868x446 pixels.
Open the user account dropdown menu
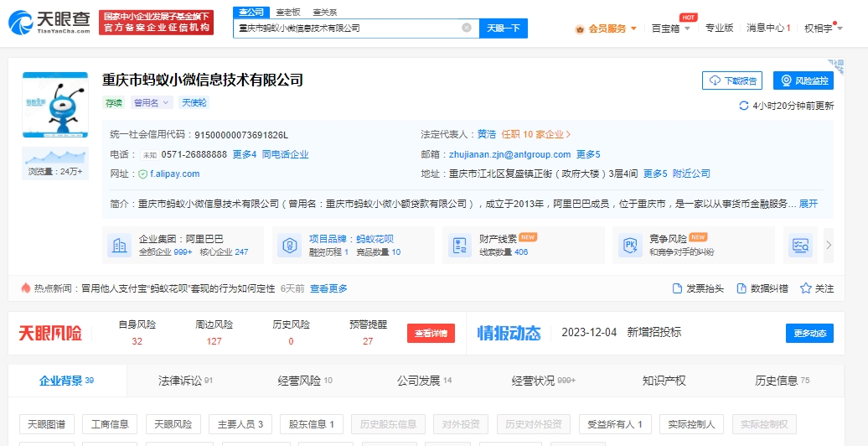point(823,28)
